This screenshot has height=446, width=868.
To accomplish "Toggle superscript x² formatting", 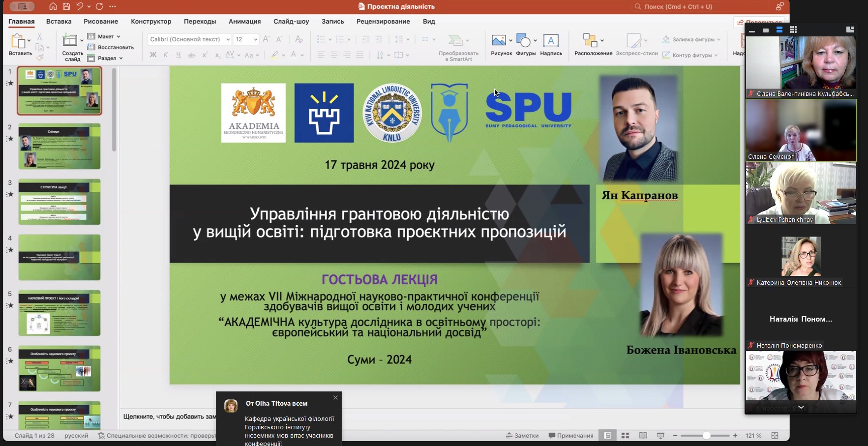I will 205,55.
